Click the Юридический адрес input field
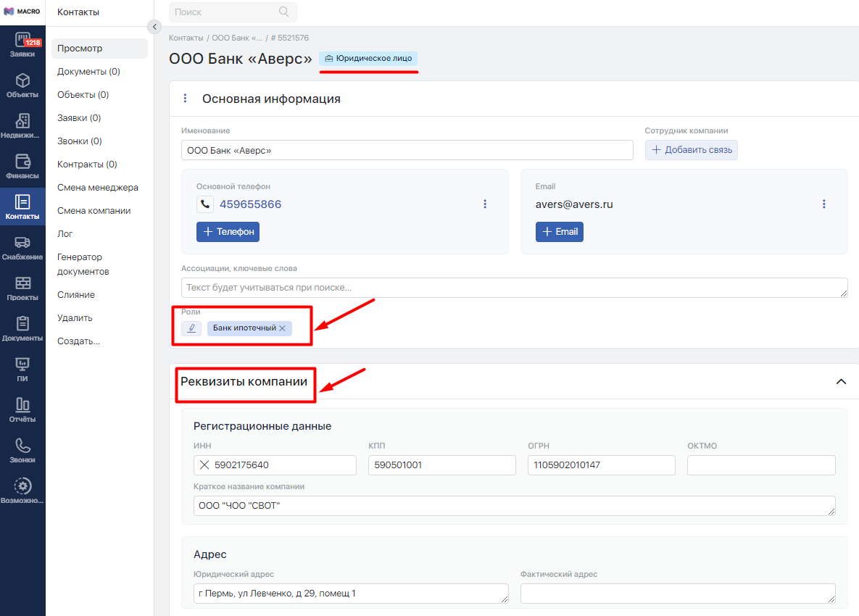859x616 pixels. (351, 594)
